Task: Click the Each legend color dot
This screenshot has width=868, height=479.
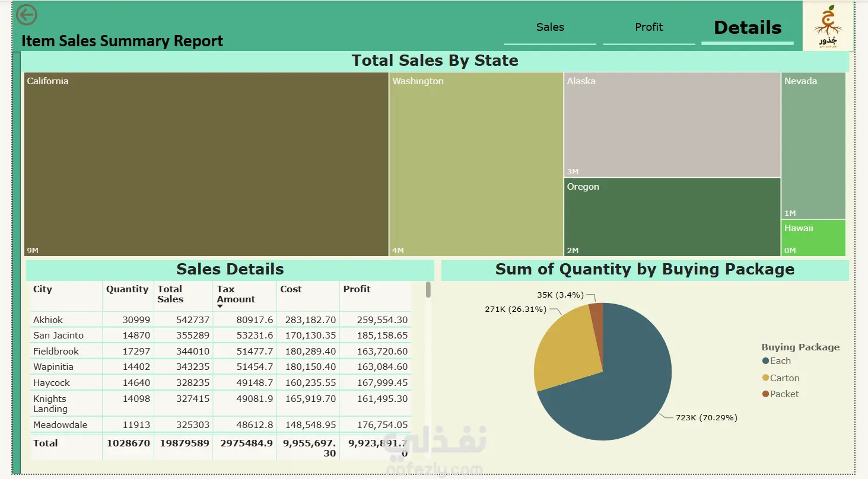Action: (765, 361)
